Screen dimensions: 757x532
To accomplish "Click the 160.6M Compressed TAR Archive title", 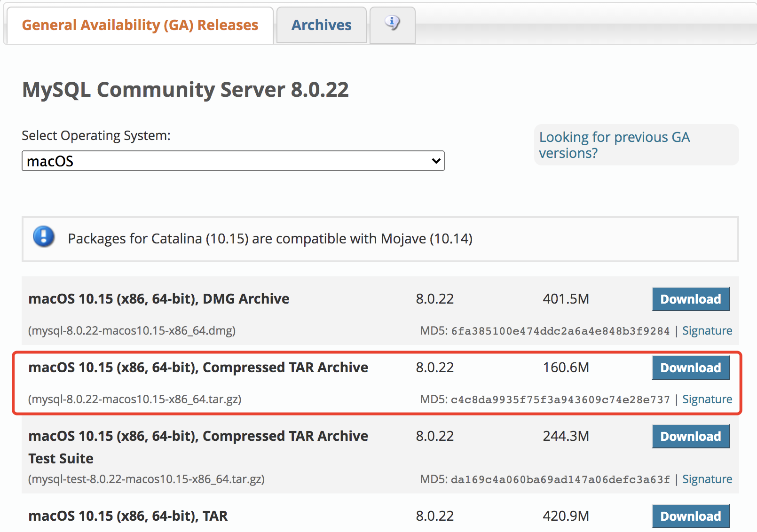I will click(x=198, y=368).
